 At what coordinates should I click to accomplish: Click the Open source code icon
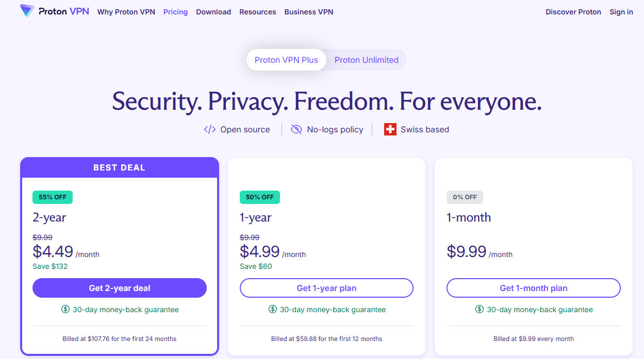pos(209,129)
